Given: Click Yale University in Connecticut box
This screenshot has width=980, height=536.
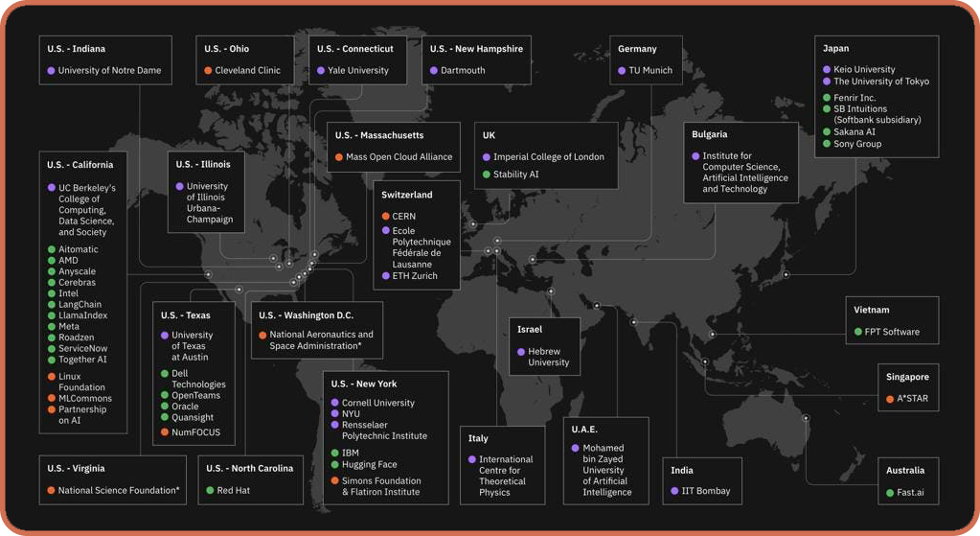Looking at the screenshot, I should coord(358,71).
